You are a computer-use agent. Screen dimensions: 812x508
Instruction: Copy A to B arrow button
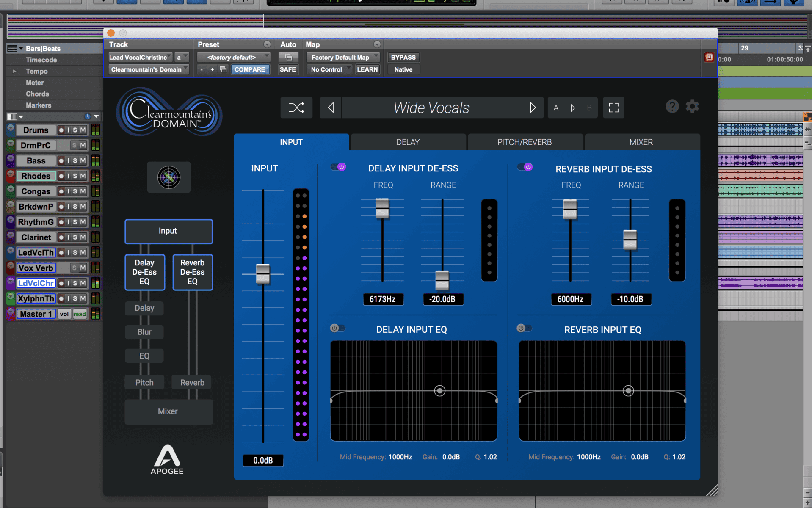click(573, 108)
